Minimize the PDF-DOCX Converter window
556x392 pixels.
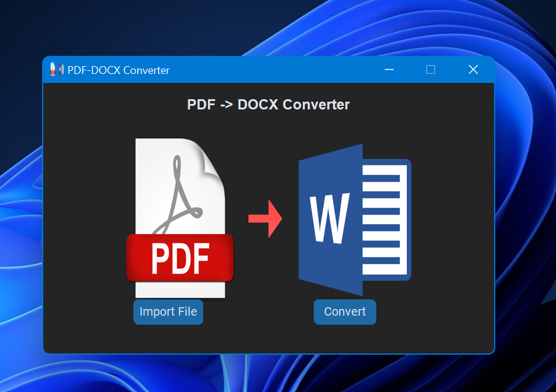pyautogui.click(x=389, y=70)
